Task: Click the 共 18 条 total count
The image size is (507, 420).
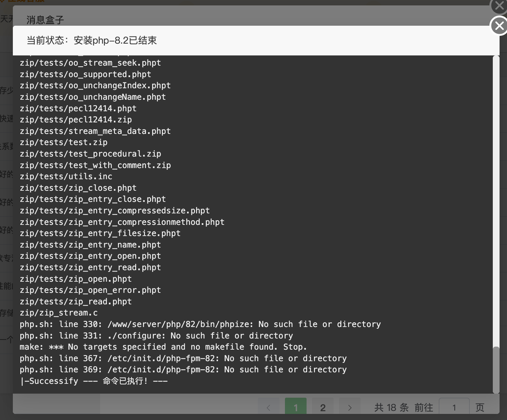Action: tap(391, 407)
